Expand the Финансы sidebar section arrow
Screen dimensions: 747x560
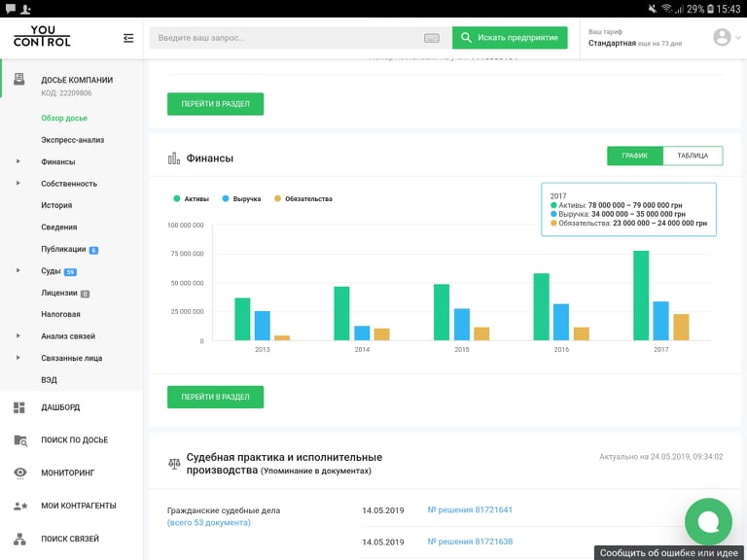pos(18,161)
